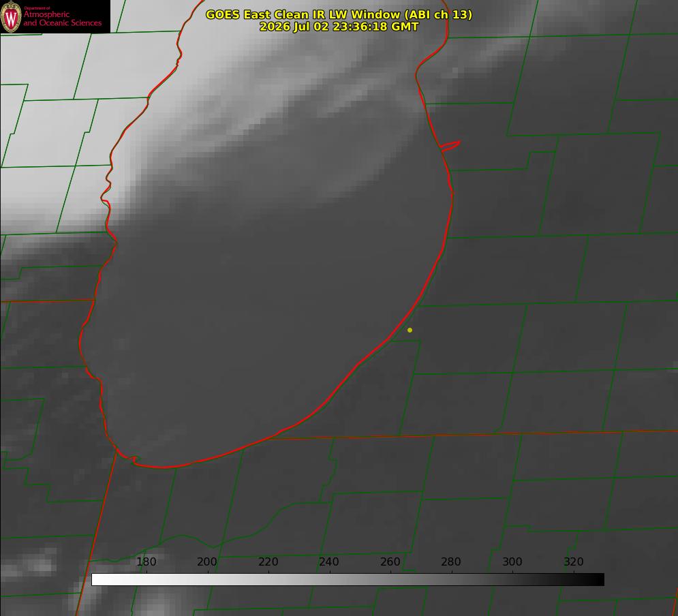Click the 280 tick label on the colorbar
The height and width of the screenshot is (616, 678).
[451, 561]
